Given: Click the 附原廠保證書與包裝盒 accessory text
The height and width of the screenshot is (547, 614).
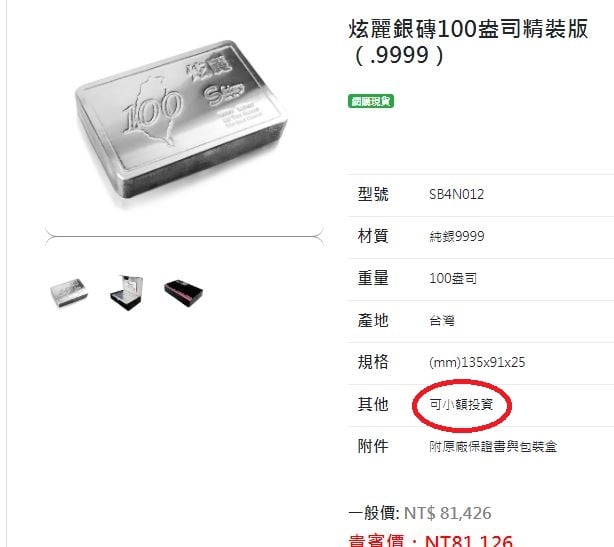Looking at the screenshot, I should coord(493,446).
